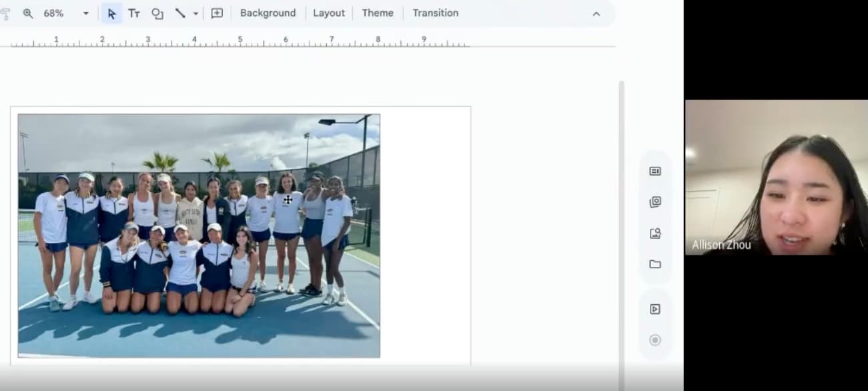The image size is (868, 391).
Task: Expand the line type dropdown arrow
Action: (195, 13)
